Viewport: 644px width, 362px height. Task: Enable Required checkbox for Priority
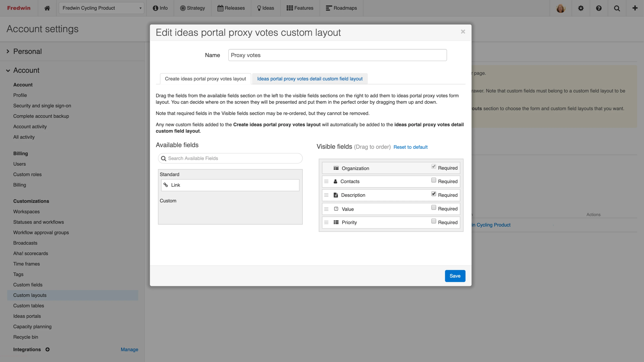(433, 221)
